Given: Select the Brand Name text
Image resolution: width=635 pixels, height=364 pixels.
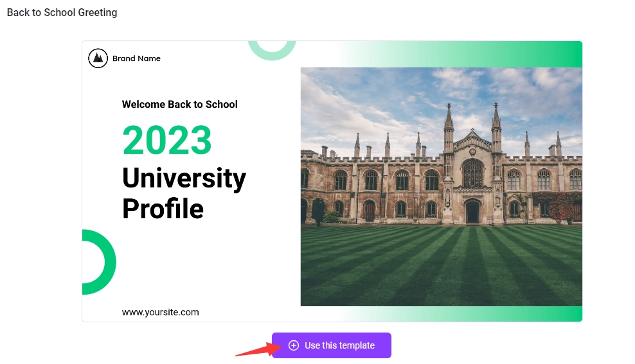Looking at the screenshot, I should click(x=136, y=58).
